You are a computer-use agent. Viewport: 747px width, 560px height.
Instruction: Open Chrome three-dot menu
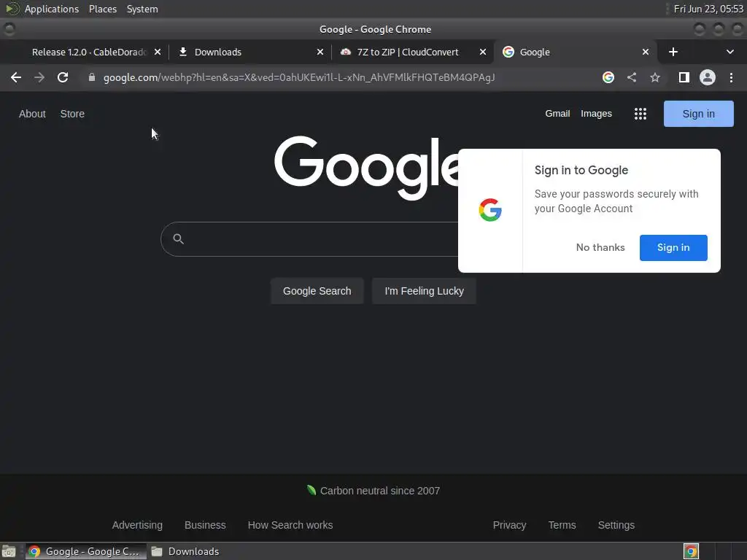[x=731, y=77]
